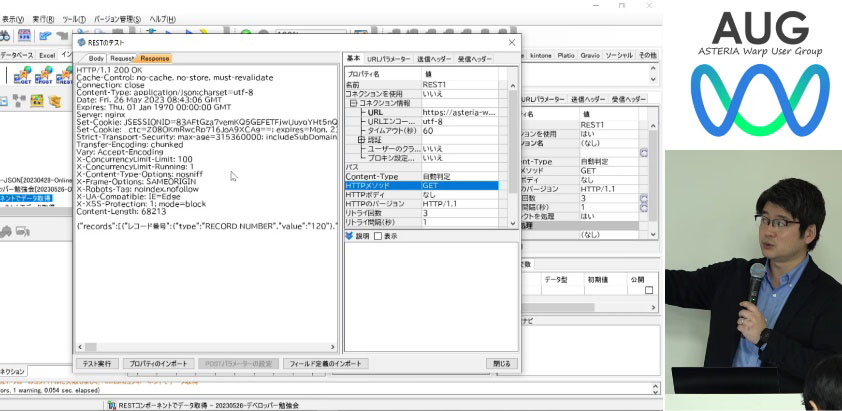This screenshot has height=411, width=842.
Task: Open the URLエンコード utf-8 value dropdown
Action: point(460,121)
